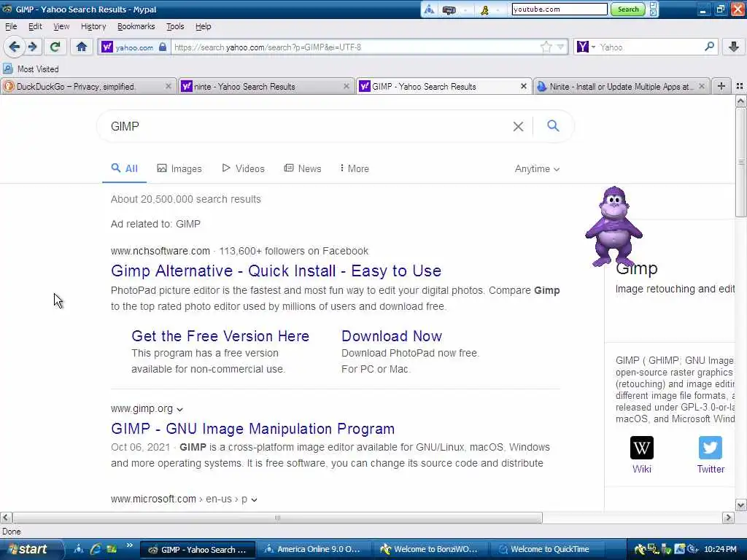Switch to America Online 9.0 taskbar window
Image resolution: width=747 pixels, height=560 pixels.
point(313,549)
